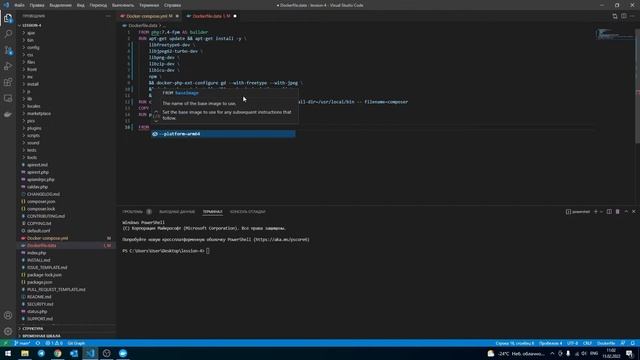Open the Терминал menu
Screen dimensions: 640x360
click(x=149, y=5)
